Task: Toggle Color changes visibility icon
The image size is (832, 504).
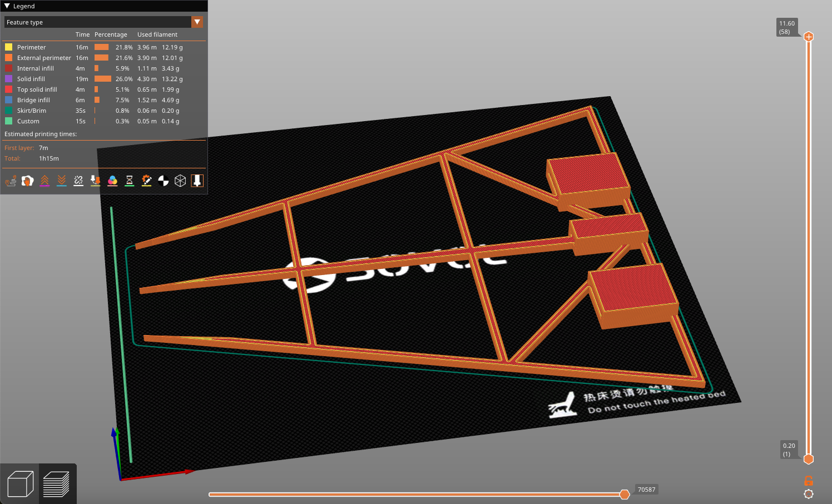Action: point(112,181)
